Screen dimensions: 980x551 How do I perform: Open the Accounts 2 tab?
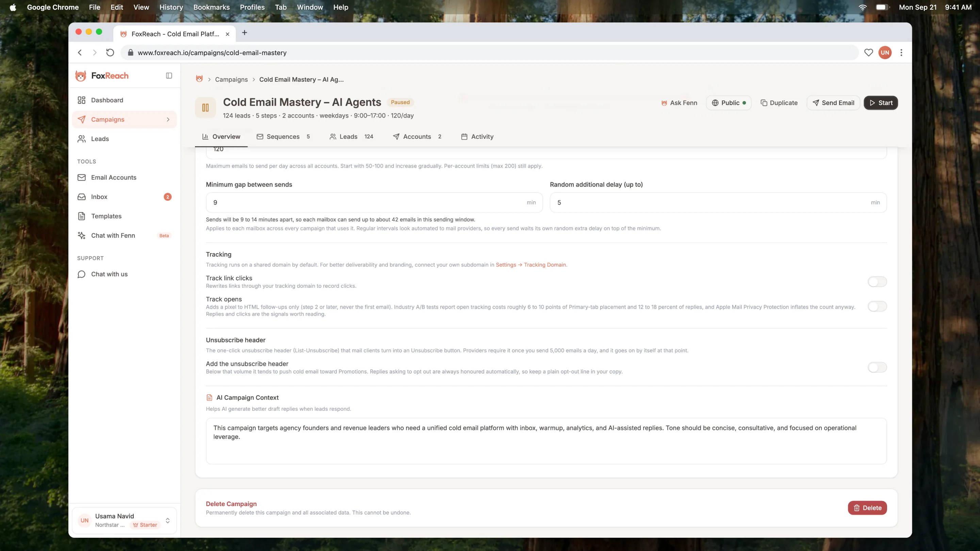(417, 136)
